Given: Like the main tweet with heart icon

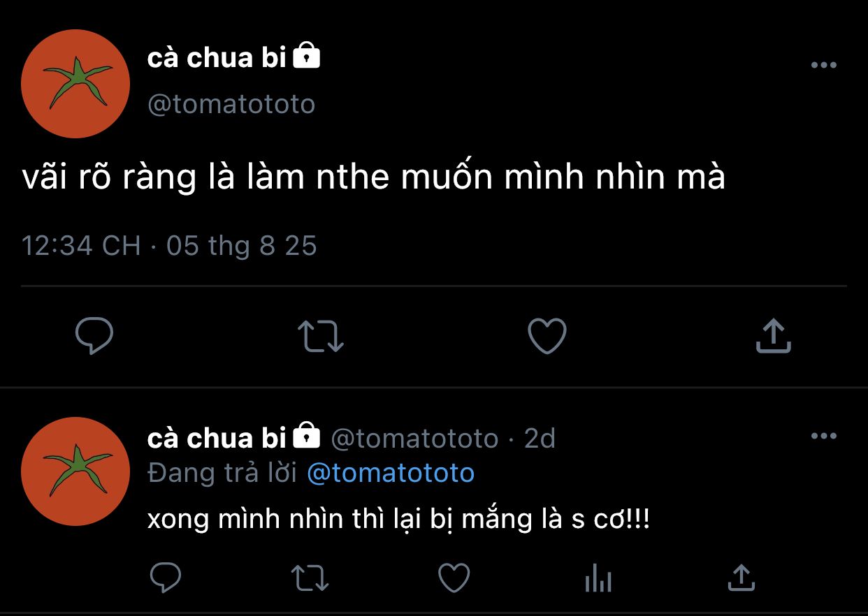Looking at the screenshot, I should click(x=547, y=336).
